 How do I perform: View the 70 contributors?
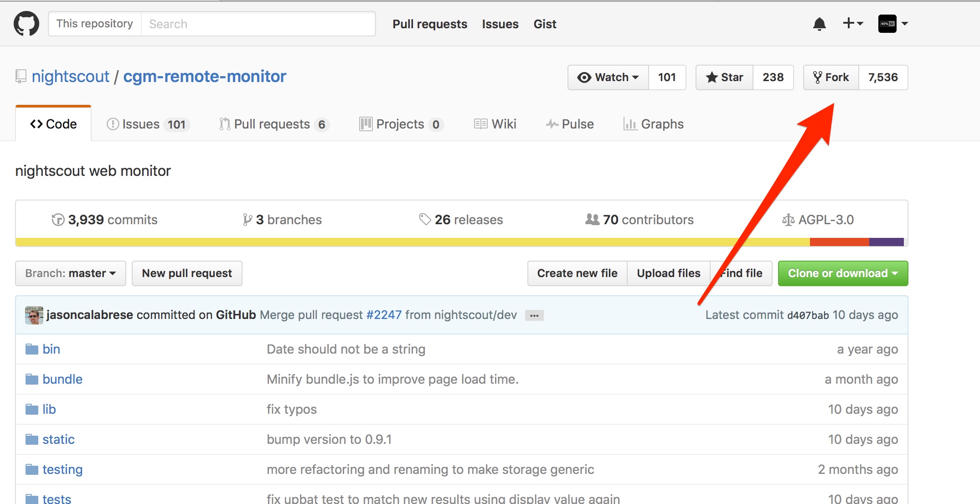point(640,220)
